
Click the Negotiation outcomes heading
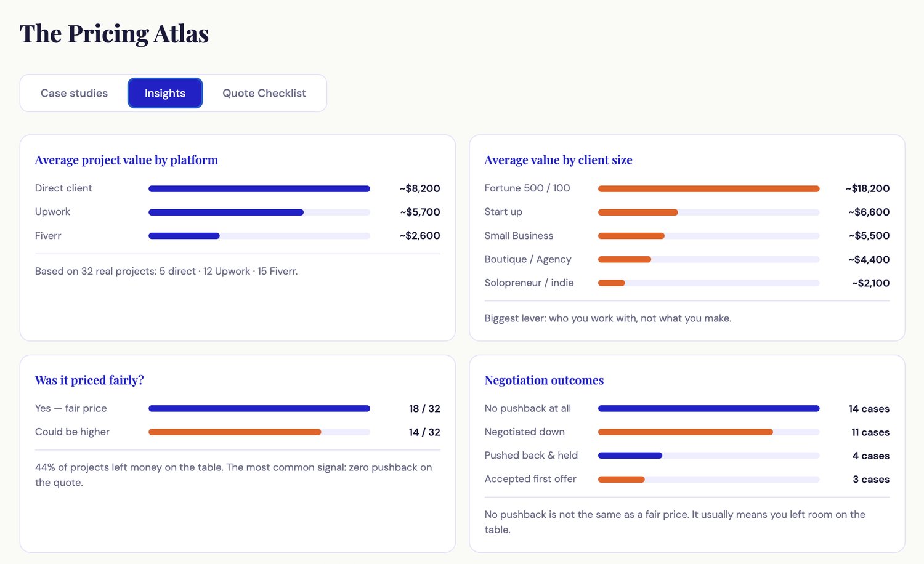[544, 380]
